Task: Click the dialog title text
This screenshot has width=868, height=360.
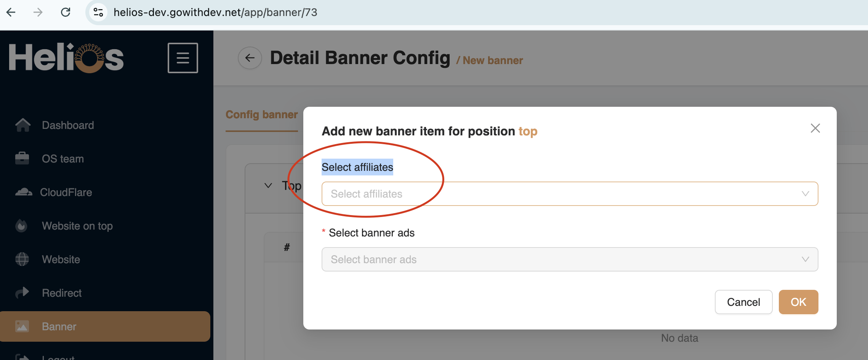Action: [x=429, y=131]
